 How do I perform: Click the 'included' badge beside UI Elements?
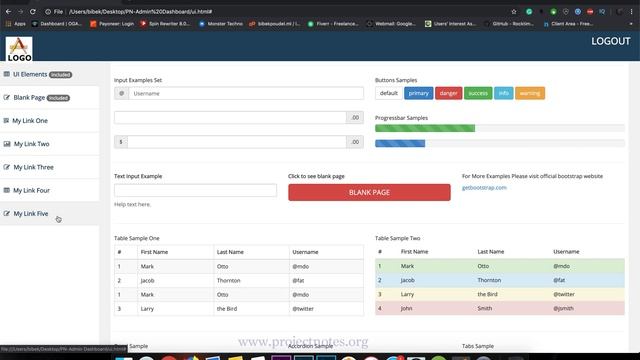[60, 75]
